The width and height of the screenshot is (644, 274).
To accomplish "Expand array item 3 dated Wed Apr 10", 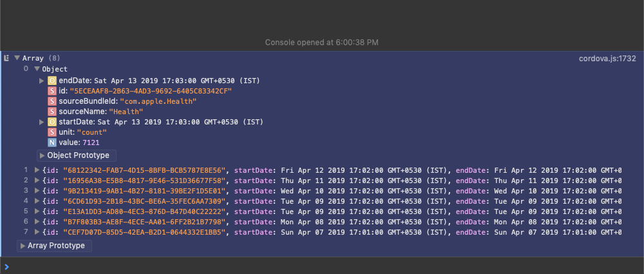I will (x=37, y=191).
